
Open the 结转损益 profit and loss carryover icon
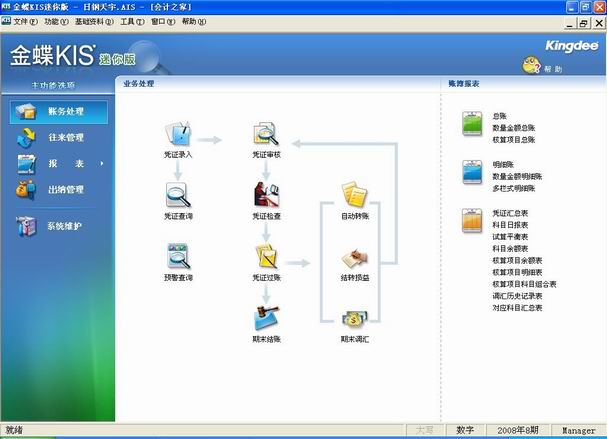click(x=355, y=258)
